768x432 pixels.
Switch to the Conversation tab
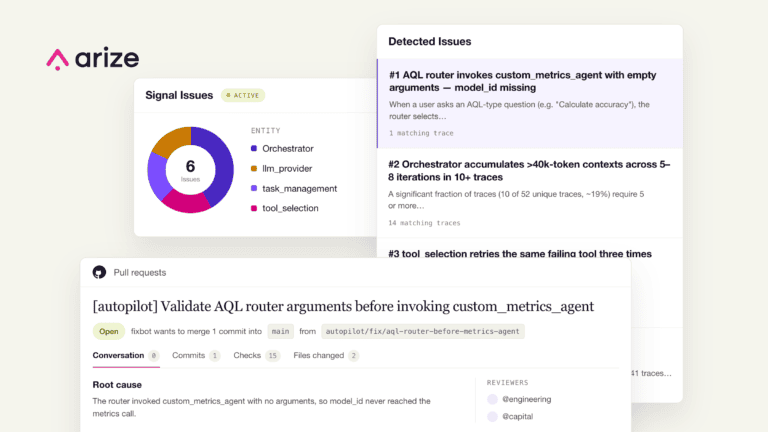tap(126, 356)
